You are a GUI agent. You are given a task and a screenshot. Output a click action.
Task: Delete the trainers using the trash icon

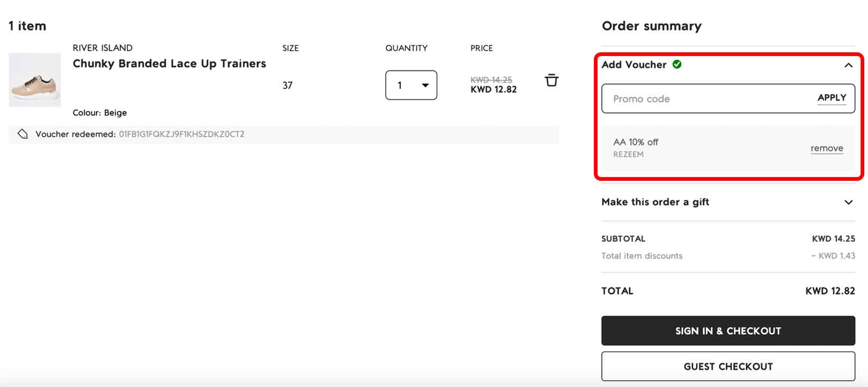click(551, 80)
